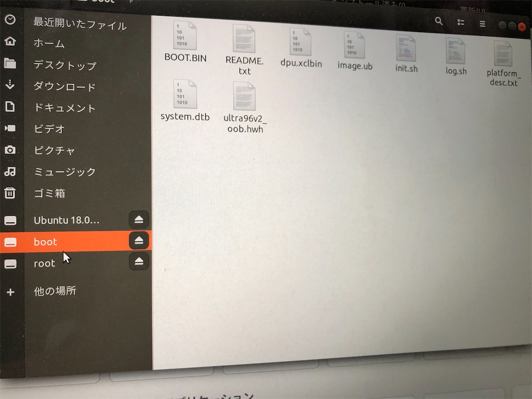Select the README.txt file icon

click(x=244, y=38)
